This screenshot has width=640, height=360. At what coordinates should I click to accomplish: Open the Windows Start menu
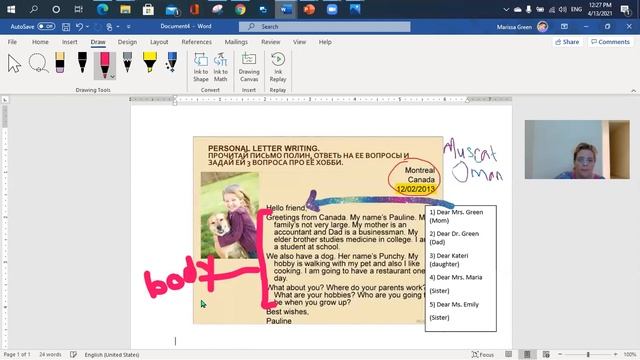point(11,9)
